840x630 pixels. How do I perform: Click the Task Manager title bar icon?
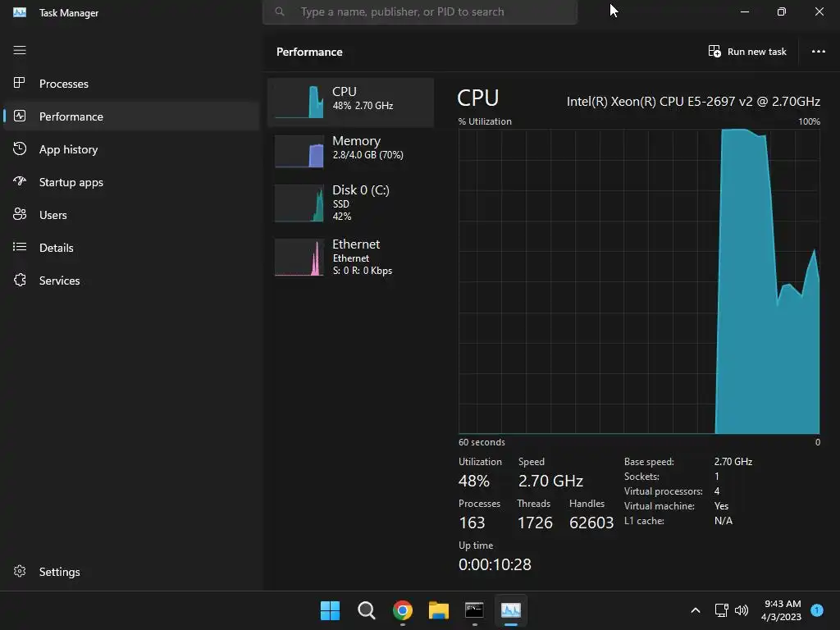(20, 11)
